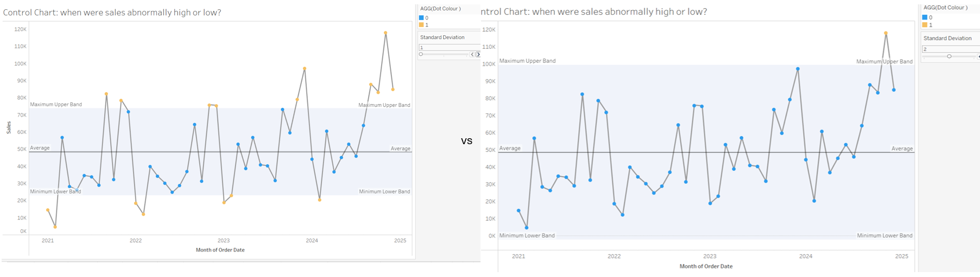This screenshot has height=277, width=980.
Task: Click the decrease arrow on left Standard Deviation slider
Action: (x=472, y=54)
